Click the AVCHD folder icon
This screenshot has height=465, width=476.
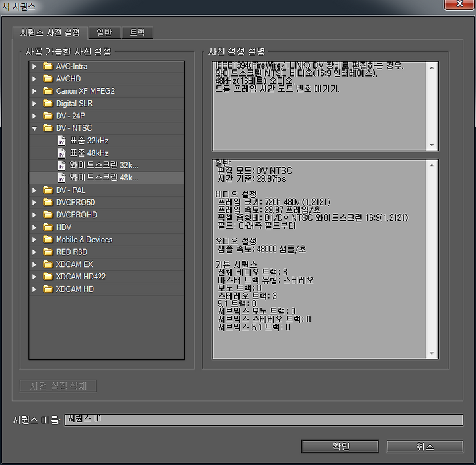tap(48, 79)
